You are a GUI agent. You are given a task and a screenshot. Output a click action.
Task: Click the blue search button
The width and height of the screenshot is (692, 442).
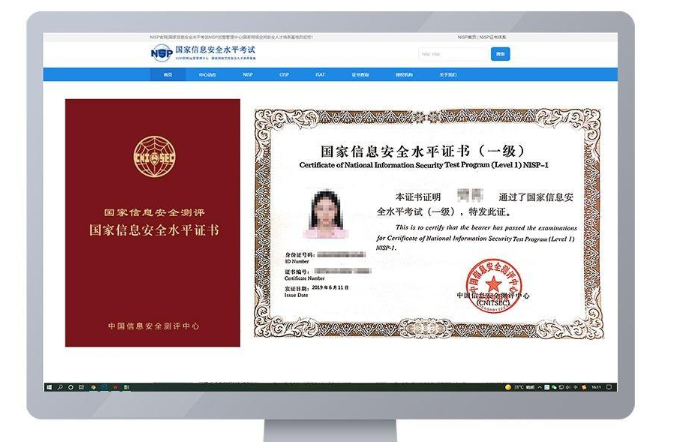tap(500, 54)
